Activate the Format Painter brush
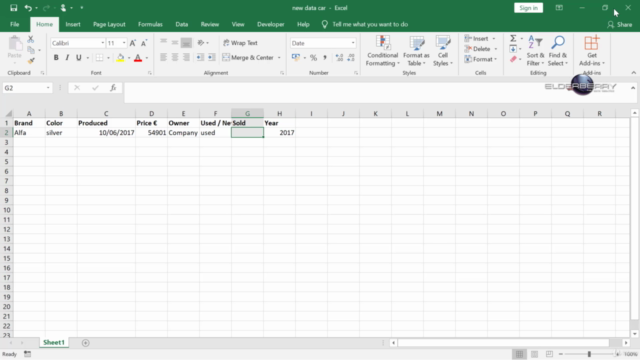The height and width of the screenshot is (360, 640). (31, 61)
